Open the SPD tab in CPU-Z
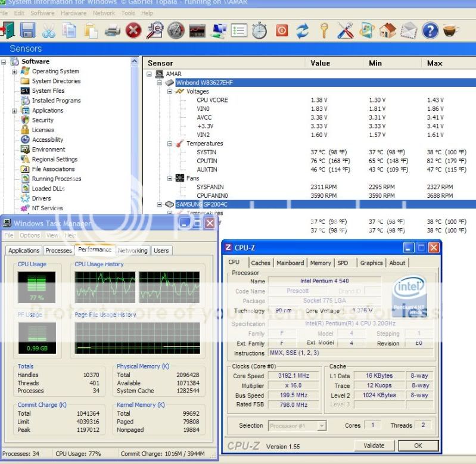The image size is (476, 464). (x=343, y=263)
